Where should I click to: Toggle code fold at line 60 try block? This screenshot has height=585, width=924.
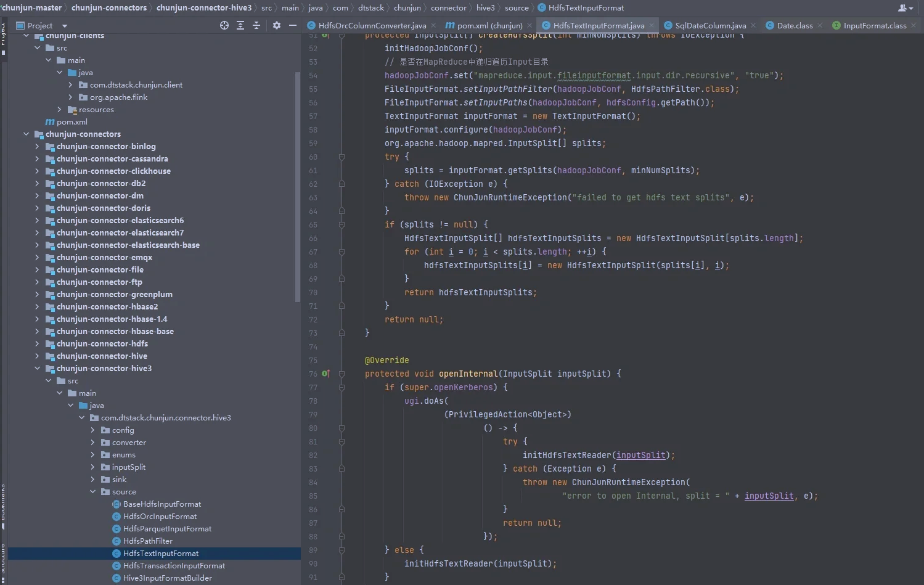click(341, 157)
